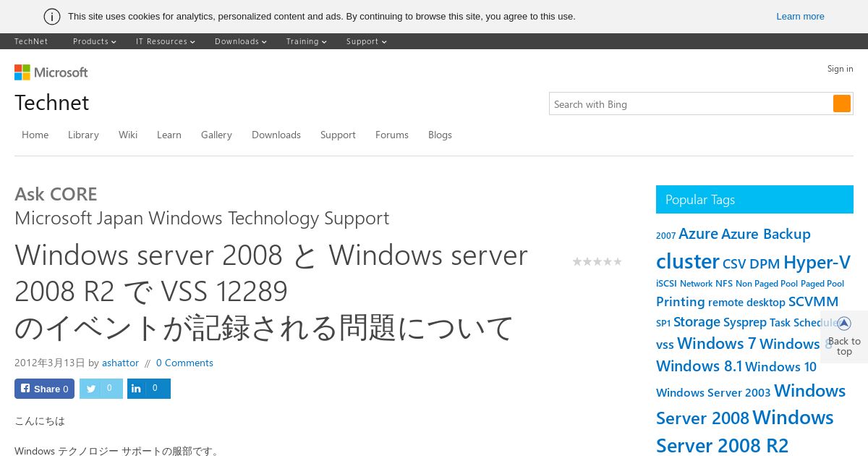The height and width of the screenshot is (456, 868).
Task: Open the DPM tag
Action: (x=765, y=264)
